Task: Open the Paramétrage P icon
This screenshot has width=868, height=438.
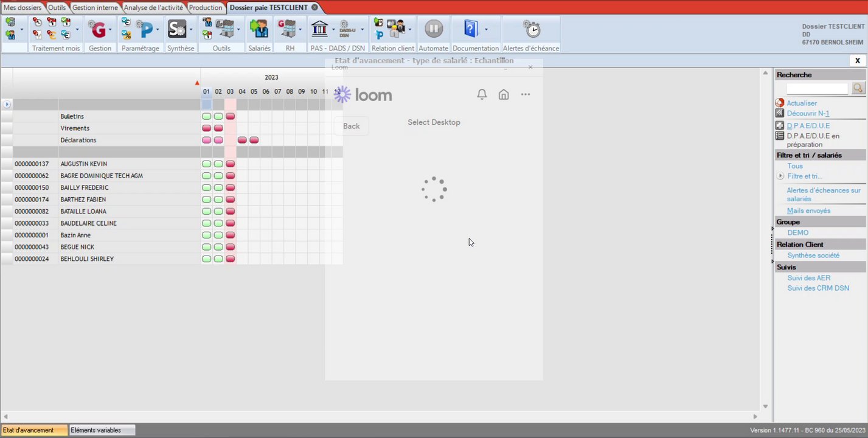Action: point(145,29)
